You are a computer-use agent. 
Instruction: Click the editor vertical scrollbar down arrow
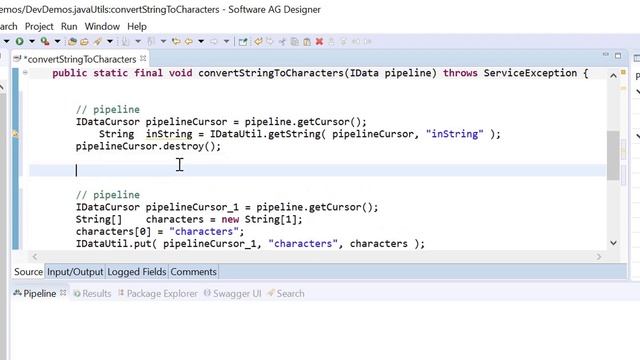point(613,243)
